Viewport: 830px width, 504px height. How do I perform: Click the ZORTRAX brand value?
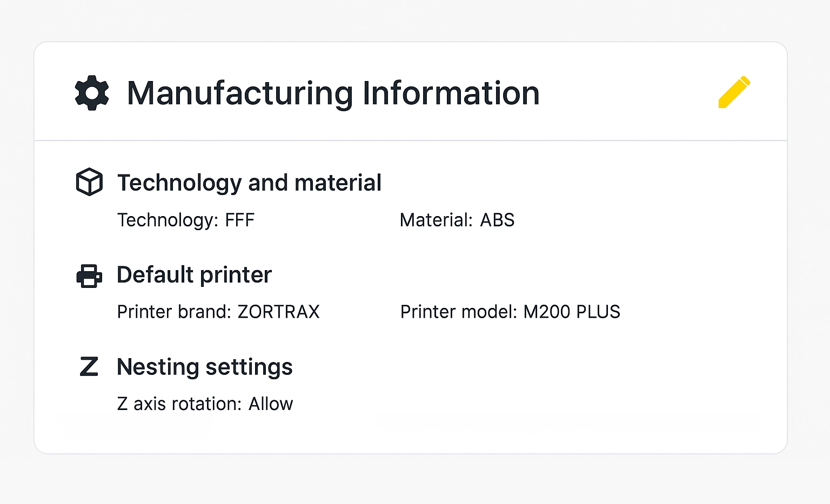[278, 312]
